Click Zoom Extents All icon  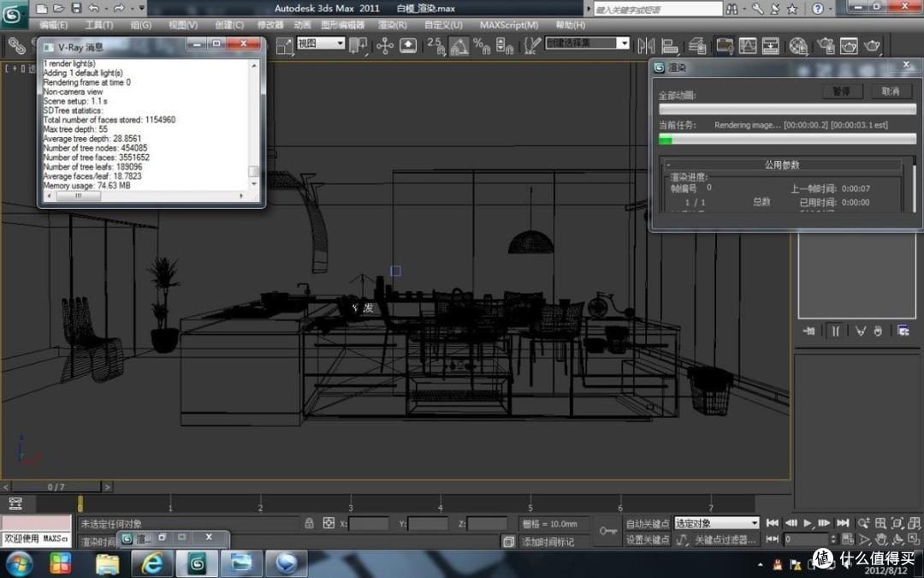pos(914,522)
